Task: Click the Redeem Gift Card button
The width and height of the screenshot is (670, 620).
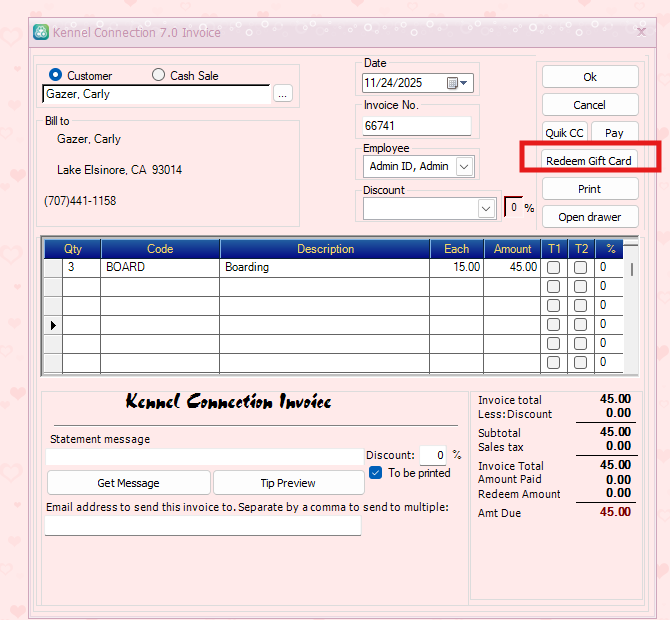Action: [x=589, y=161]
